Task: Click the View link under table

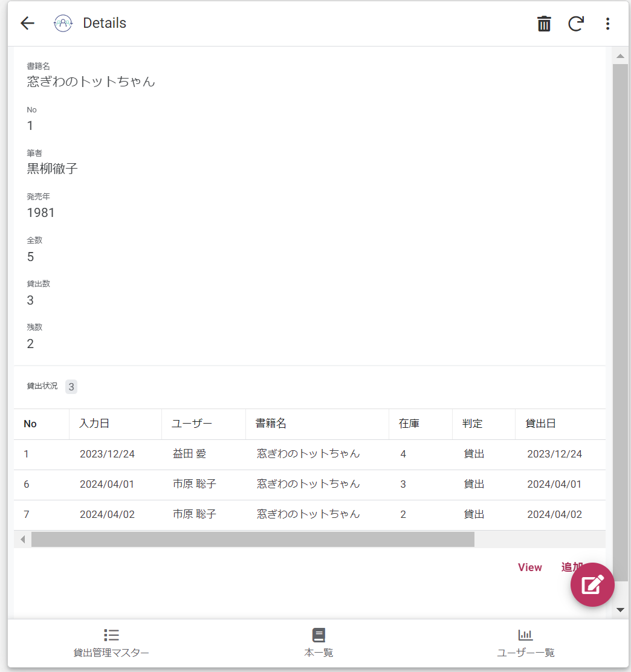Action: 529,567
